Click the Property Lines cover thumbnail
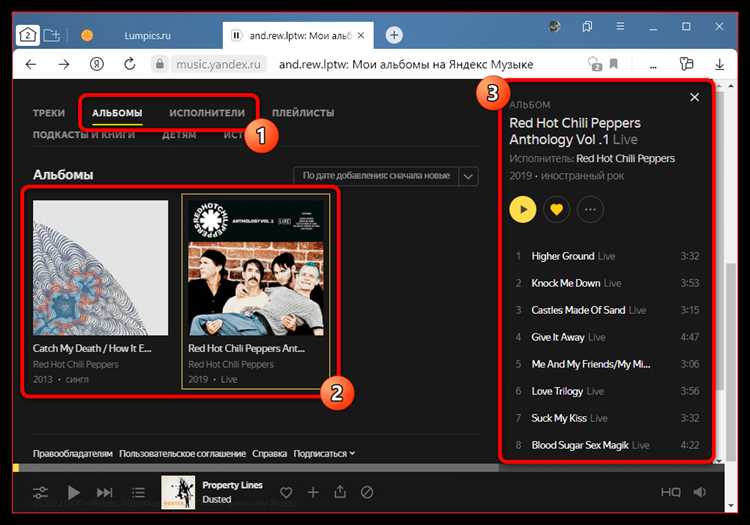The width and height of the screenshot is (750, 525). (x=178, y=492)
